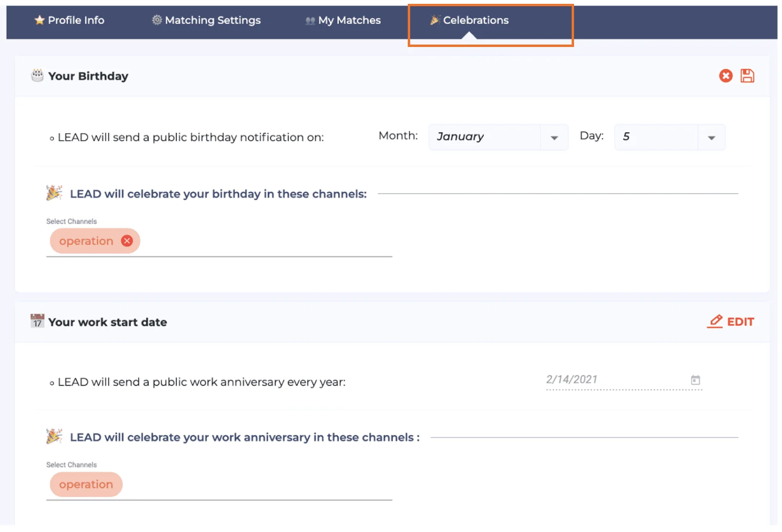Click the Your work start date heading
This screenshot has width=782, height=532.
tap(107, 322)
